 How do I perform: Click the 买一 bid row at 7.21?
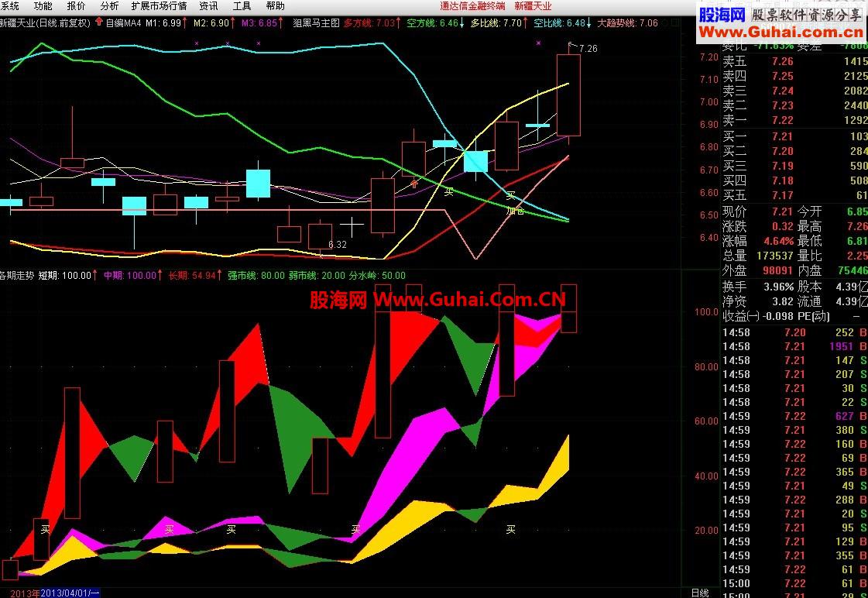click(x=794, y=136)
